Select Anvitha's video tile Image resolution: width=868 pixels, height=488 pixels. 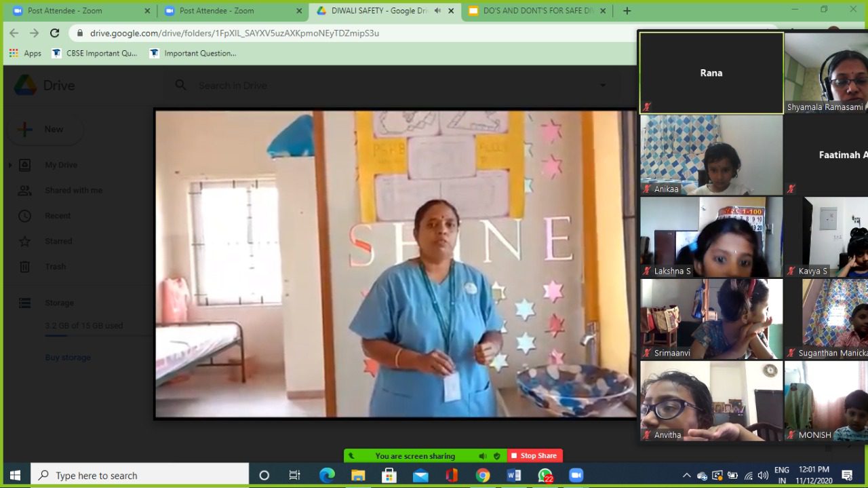coord(711,401)
